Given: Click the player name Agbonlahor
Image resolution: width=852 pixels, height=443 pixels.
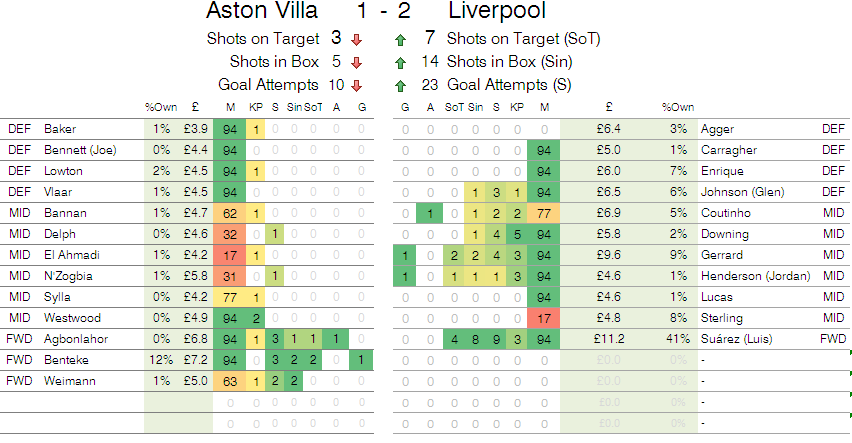Looking at the screenshot, I should coord(76,339).
